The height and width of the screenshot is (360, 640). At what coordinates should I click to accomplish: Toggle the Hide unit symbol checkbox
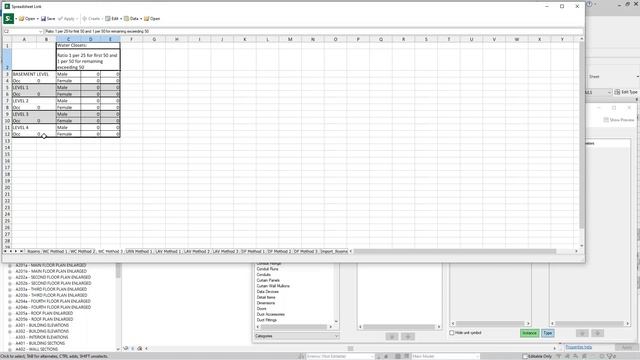pyautogui.click(x=452, y=333)
